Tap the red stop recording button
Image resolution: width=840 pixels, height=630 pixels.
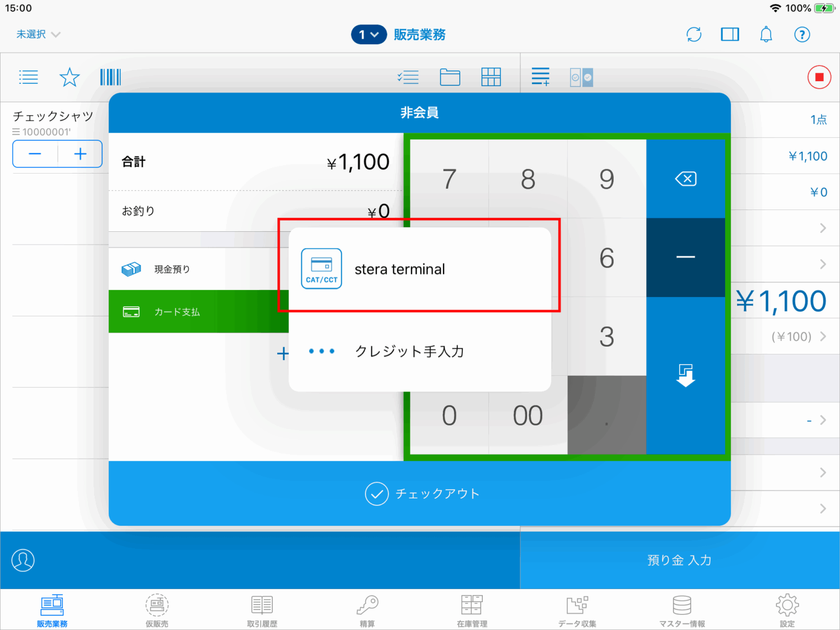coord(819,77)
